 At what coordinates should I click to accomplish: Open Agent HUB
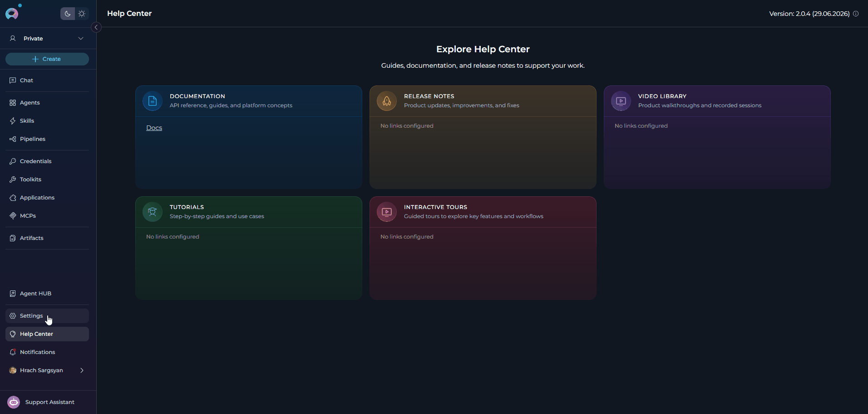[x=47, y=294]
